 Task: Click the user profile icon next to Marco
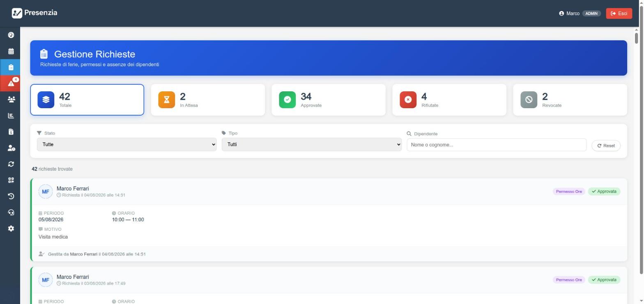[561, 14]
